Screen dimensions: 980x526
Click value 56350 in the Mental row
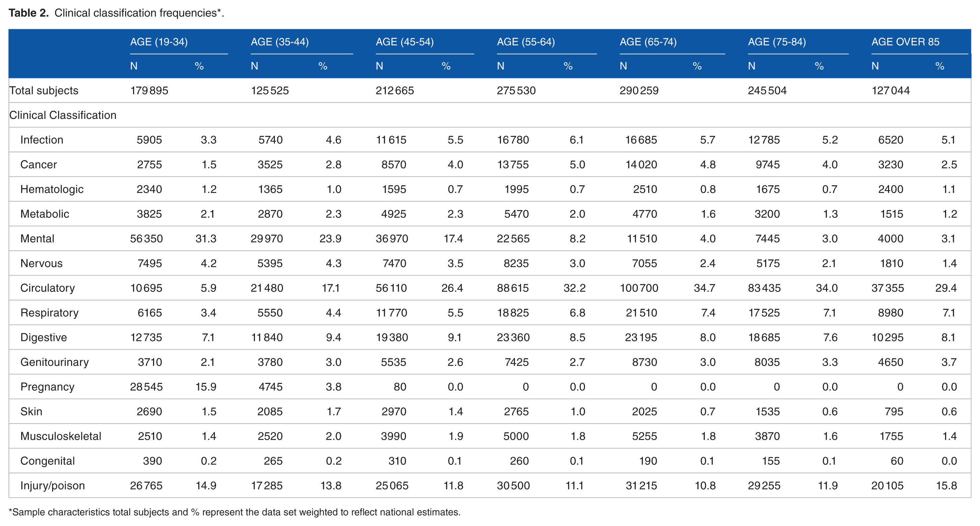click(x=146, y=239)
